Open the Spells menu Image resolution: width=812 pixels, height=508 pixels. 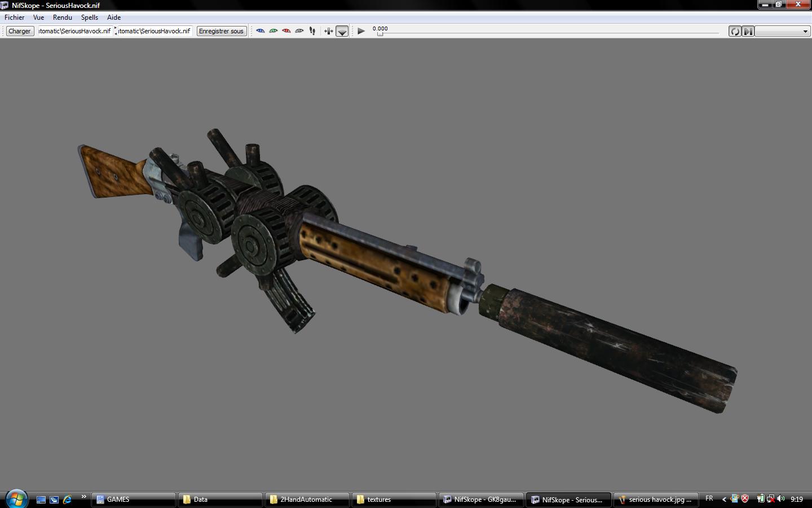coord(90,17)
